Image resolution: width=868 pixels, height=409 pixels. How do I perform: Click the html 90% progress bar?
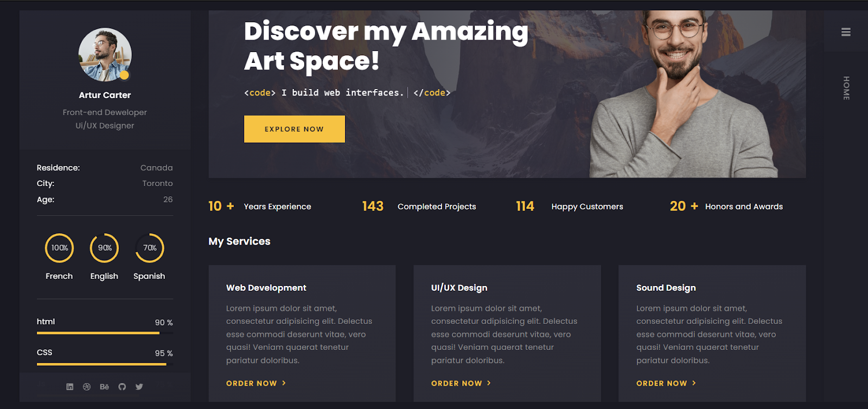point(105,333)
